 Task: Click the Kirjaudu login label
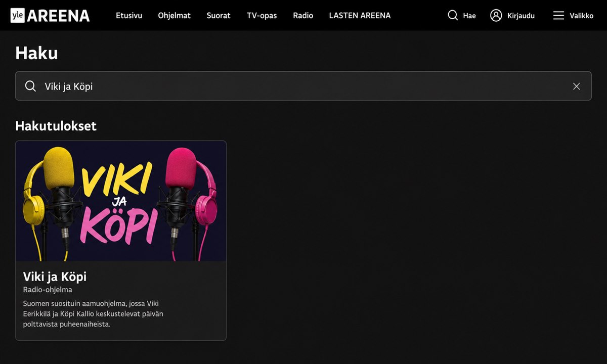(521, 16)
